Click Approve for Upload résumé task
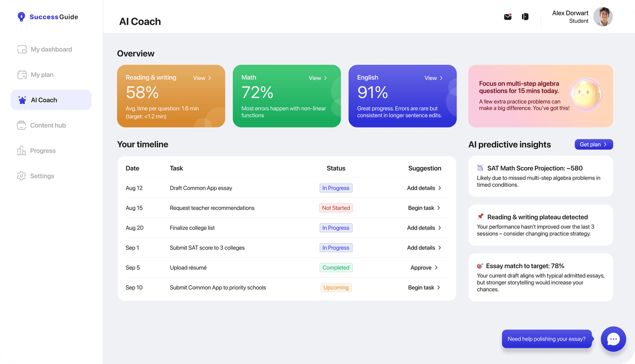 click(424, 268)
